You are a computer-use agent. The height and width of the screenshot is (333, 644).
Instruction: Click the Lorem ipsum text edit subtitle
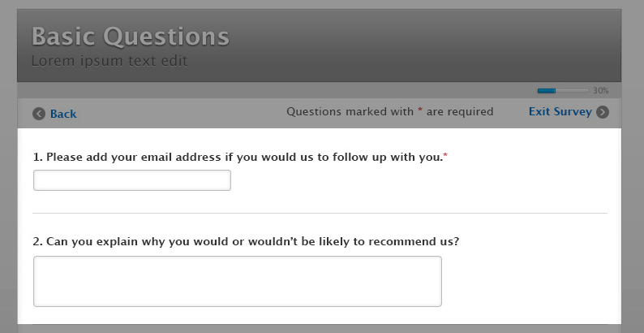(109, 60)
